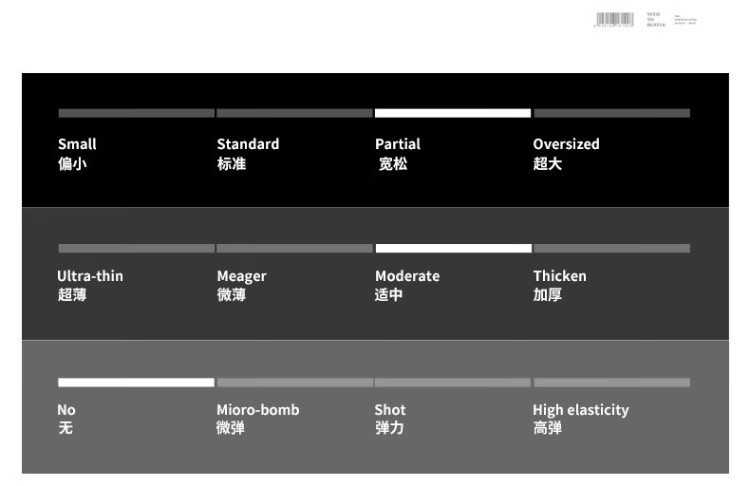The width and height of the screenshot is (750, 486).
Task: Choose the Oversized fit bar segment
Action: (611, 113)
